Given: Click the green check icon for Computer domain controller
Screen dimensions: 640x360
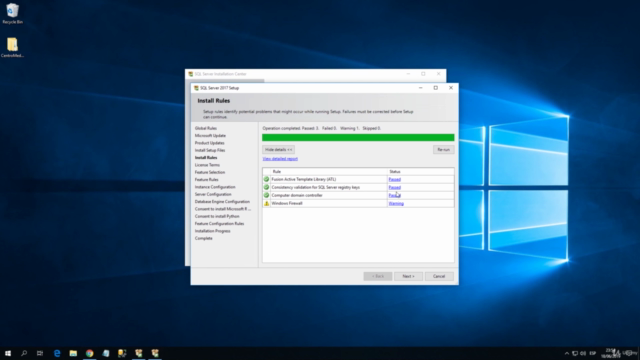Looking at the screenshot, I should [267, 195].
